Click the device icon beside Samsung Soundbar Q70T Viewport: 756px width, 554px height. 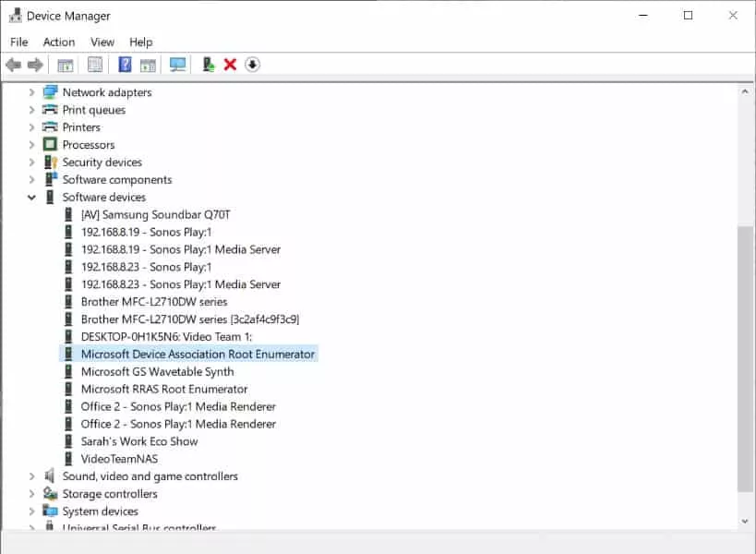tap(68, 214)
